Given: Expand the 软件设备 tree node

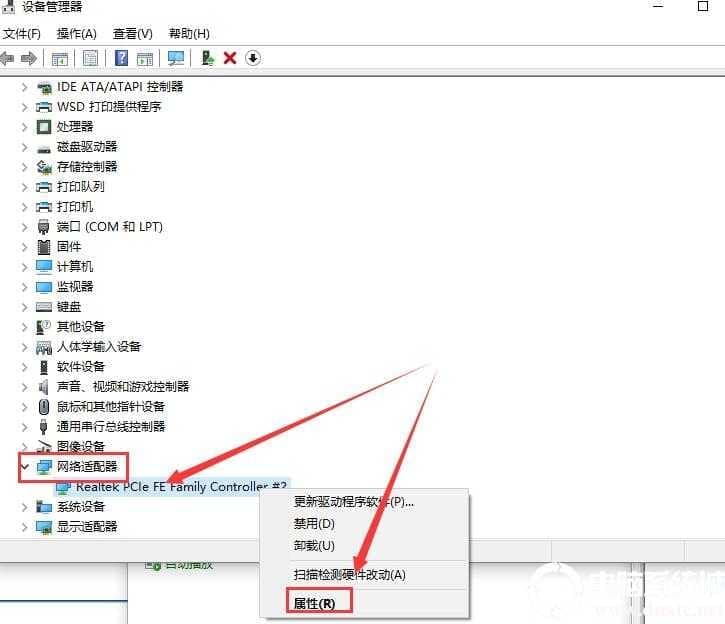Looking at the screenshot, I should point(25,367).
